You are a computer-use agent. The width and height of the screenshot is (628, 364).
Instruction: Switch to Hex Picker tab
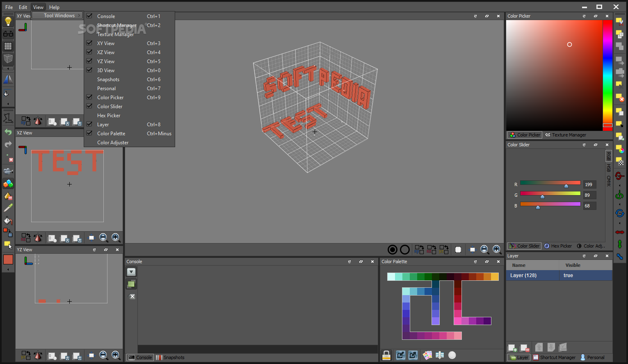[x=558, y=246]
